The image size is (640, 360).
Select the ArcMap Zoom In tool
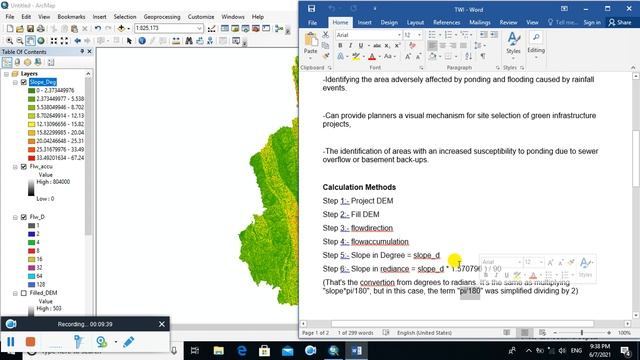(9, 41)
